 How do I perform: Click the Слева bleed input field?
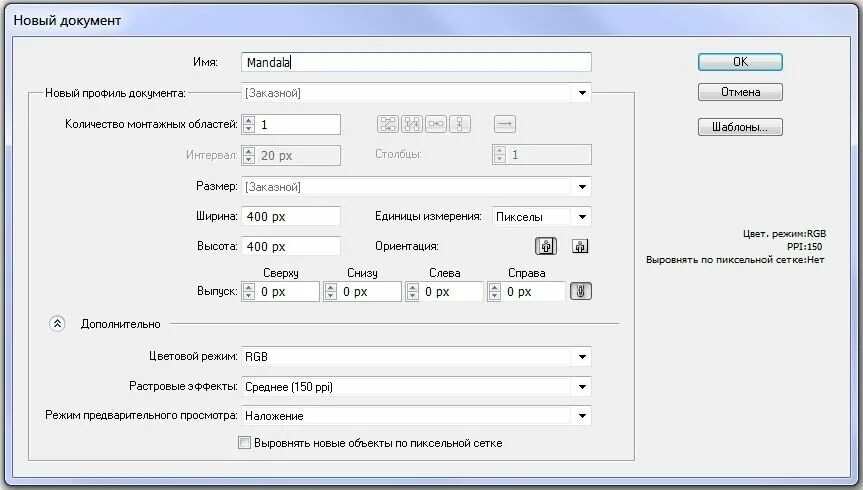pyautogui.click(x=451, y=292)
